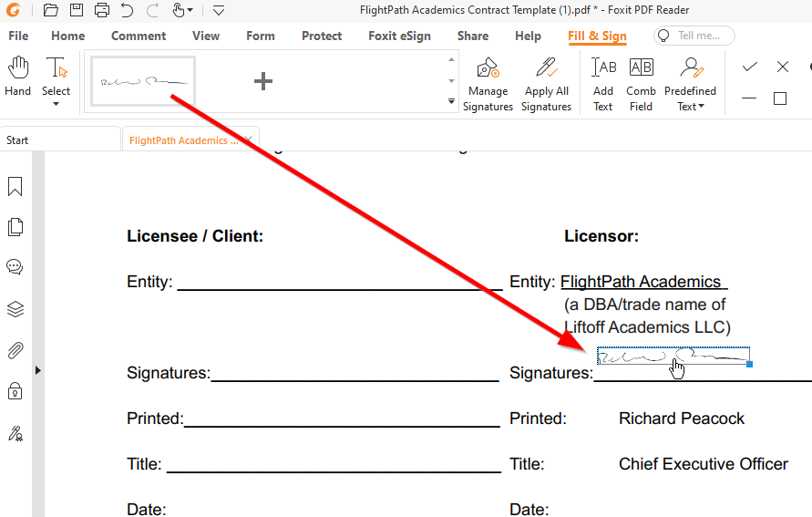
Task: Select the Comb Field tool
Action: point(641,84)
